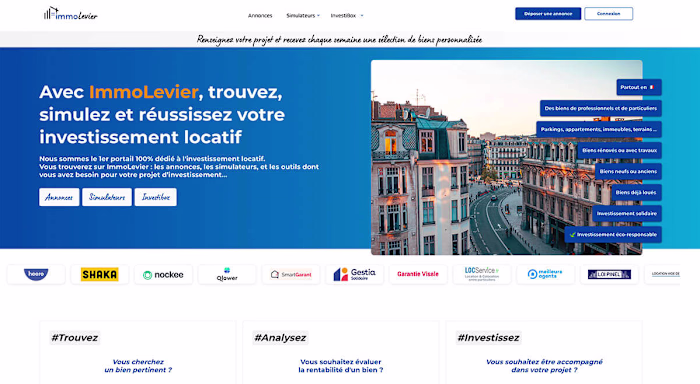The width and height of the screenshot is (700, 384).
Task: Expand the Simulateurs dropdown menu
Action: coord(303,16)
